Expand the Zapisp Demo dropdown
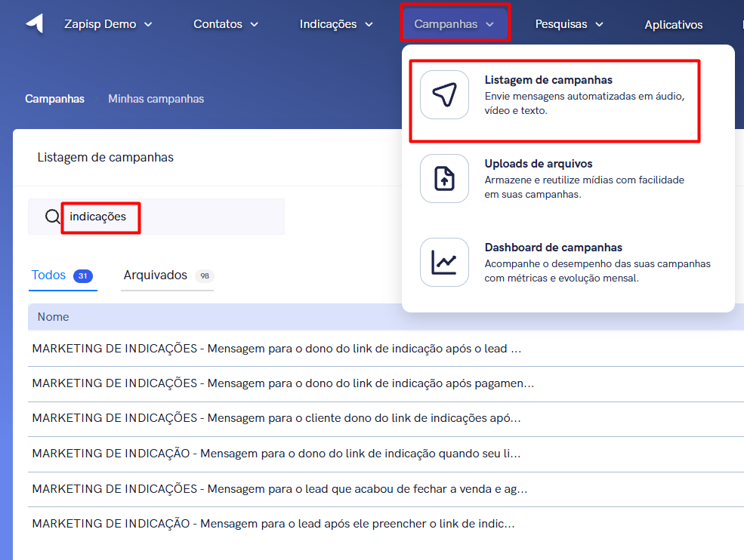Viewport: 744px width, 560px height. click(x=108, y=24)
